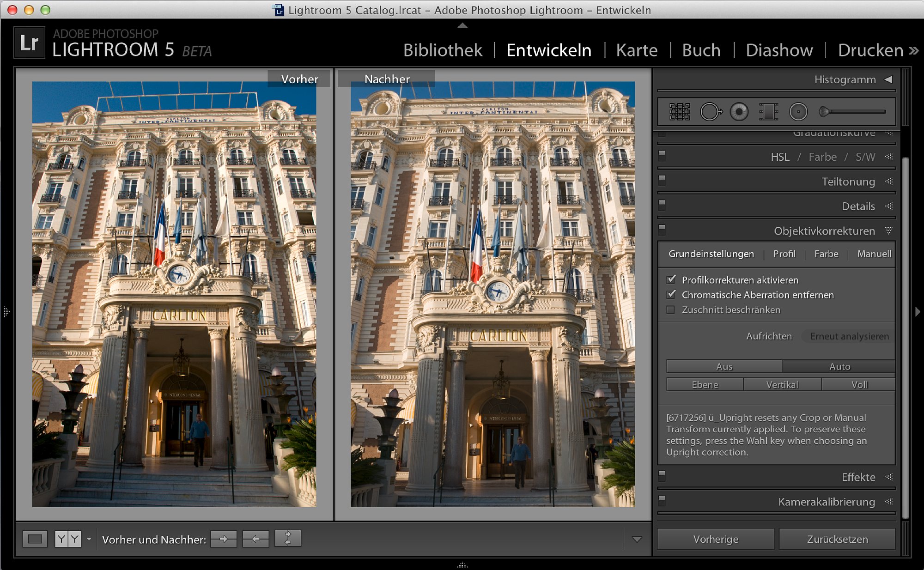
Task: Collapse the Objektivkorrekturen panel
Action: [x=889, y=230]
